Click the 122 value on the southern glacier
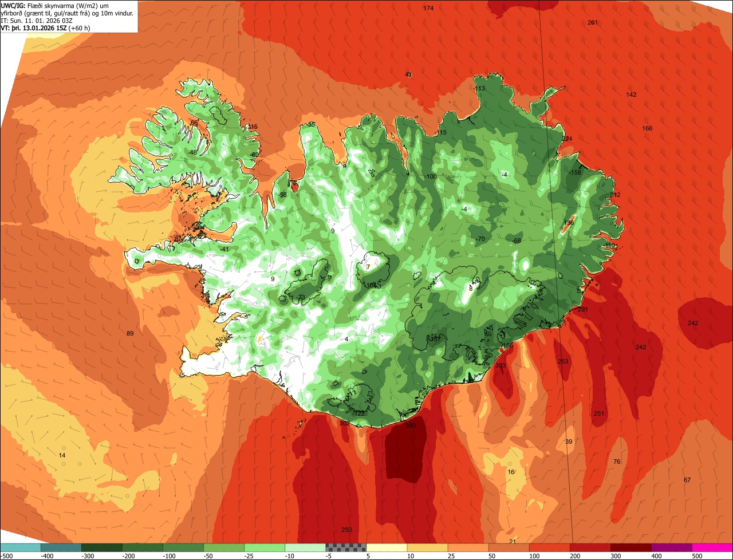The image size is (733, 560). tap(360, 413)
